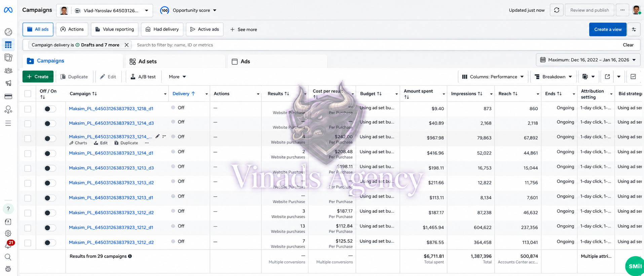Viewport: 644px width, 276px height.
Task: Check the box for campaign Maksim_PL_645031263837923_1214_d3
Action: coord(28,124)
